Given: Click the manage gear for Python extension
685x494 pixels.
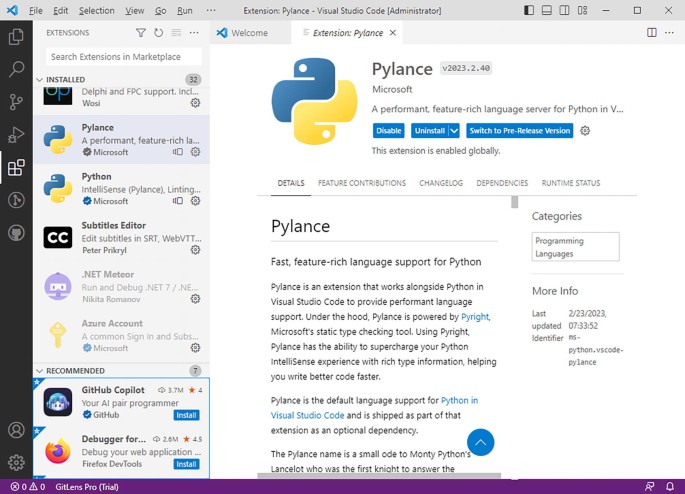Looking at the screenshot, I should coord(195,201).
